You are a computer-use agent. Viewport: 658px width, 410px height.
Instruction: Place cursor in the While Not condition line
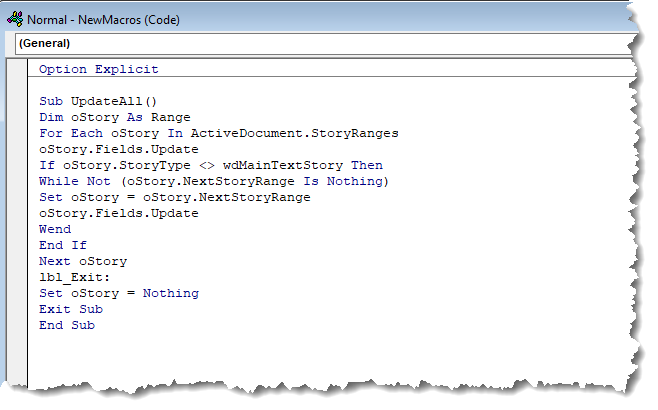pos(214,181)
